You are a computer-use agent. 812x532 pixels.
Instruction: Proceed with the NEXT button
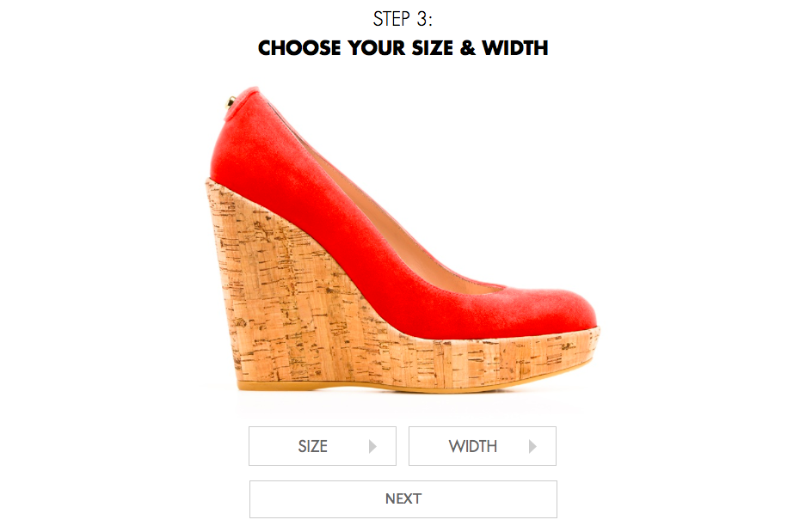[x=403, y=499]
